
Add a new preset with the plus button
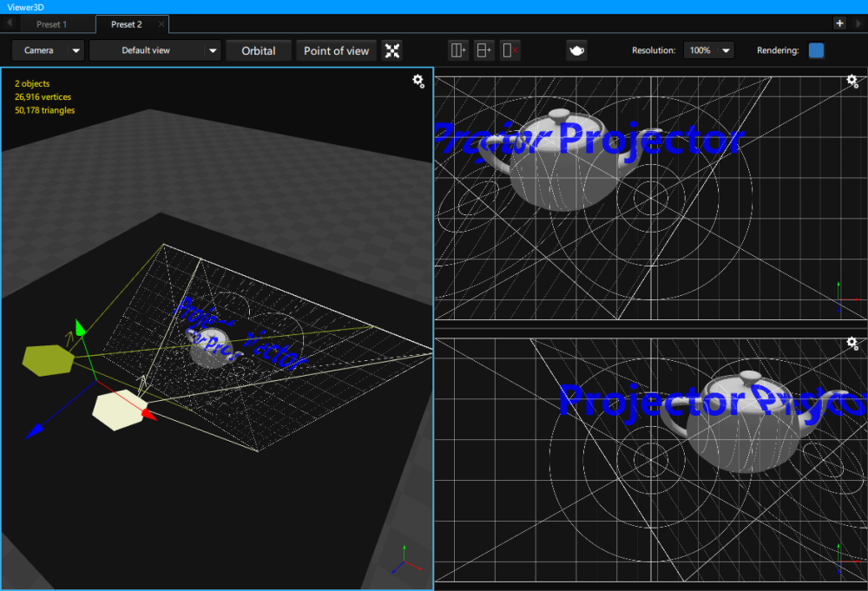tap(840, 23)
